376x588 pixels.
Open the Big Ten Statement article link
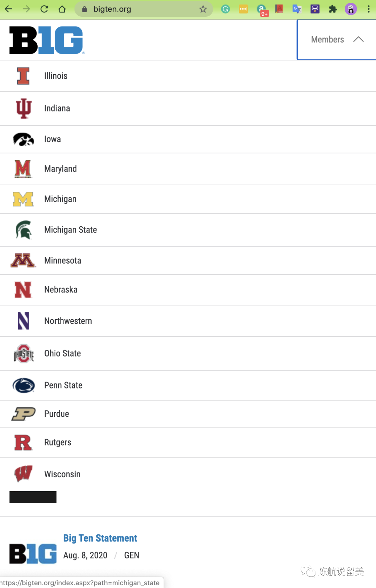tap(100, 538)
